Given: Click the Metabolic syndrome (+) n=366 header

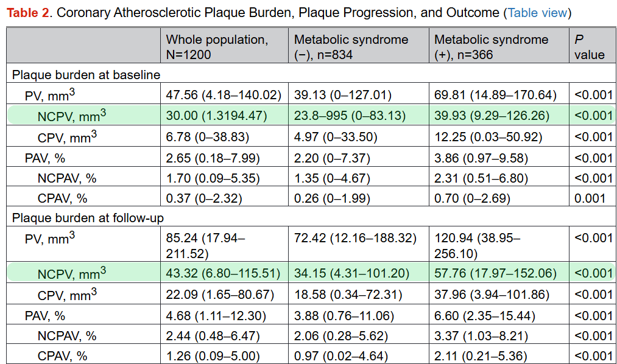Looking at the screenshot, I should (491, 47).
